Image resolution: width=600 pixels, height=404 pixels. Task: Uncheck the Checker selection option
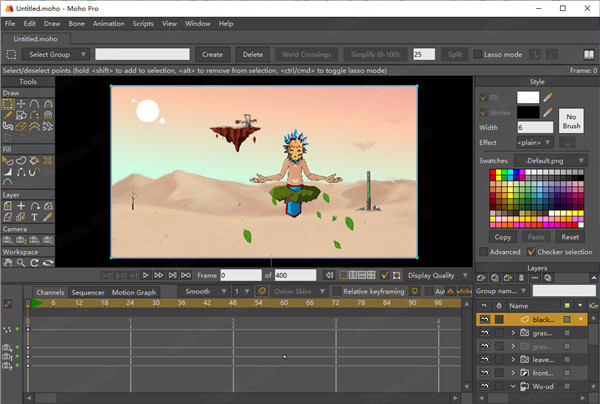click(x=533, y=252)
